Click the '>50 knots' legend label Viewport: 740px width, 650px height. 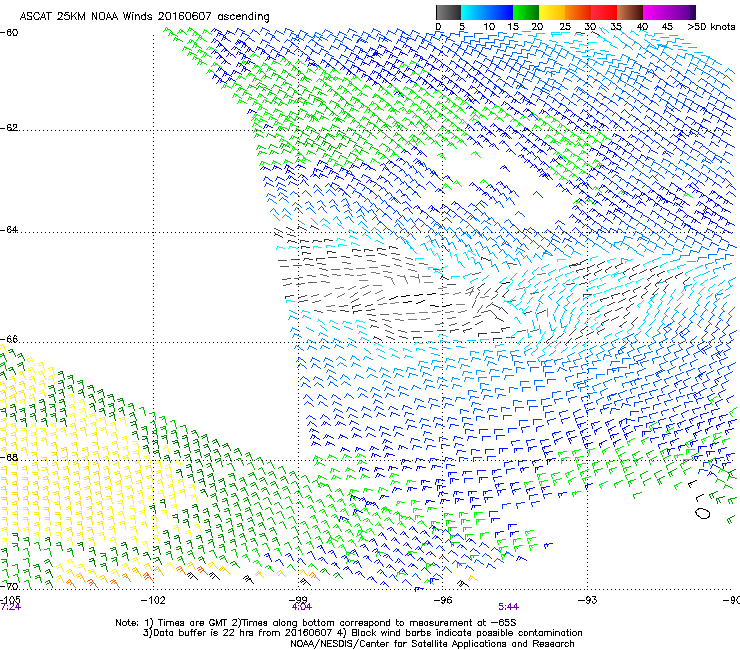pyautogui.click(x=711, y=27)
